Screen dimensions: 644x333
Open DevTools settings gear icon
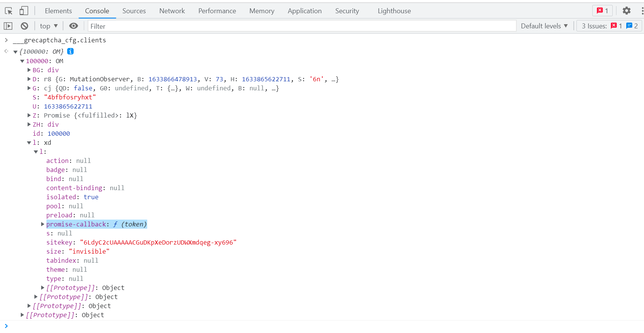point(627,11)
